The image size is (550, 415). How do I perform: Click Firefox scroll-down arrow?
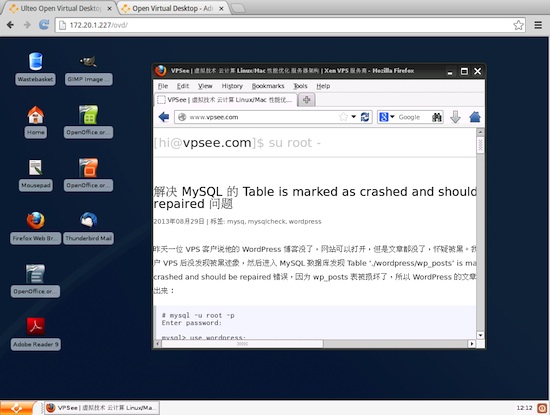coord(480,335)
